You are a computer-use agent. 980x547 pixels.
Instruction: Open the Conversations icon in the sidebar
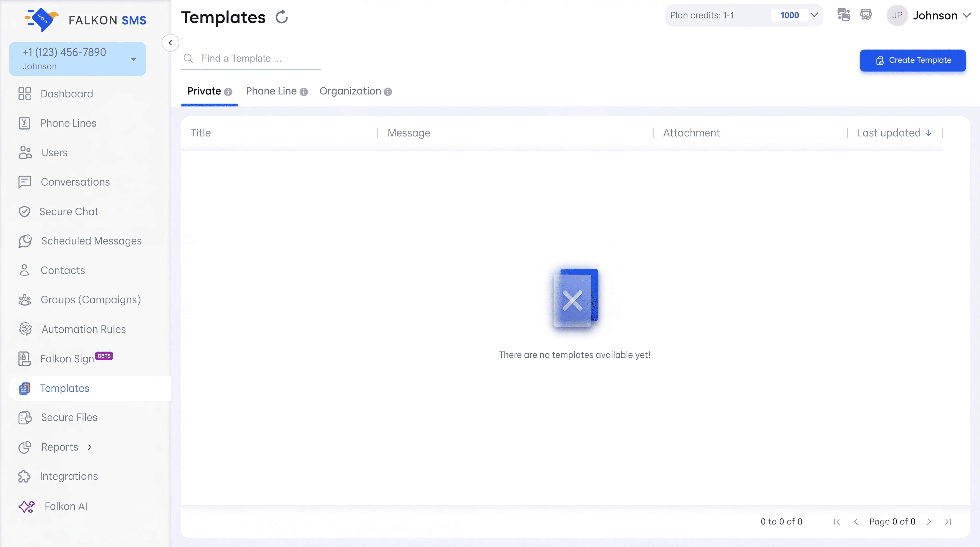point(25,182)
